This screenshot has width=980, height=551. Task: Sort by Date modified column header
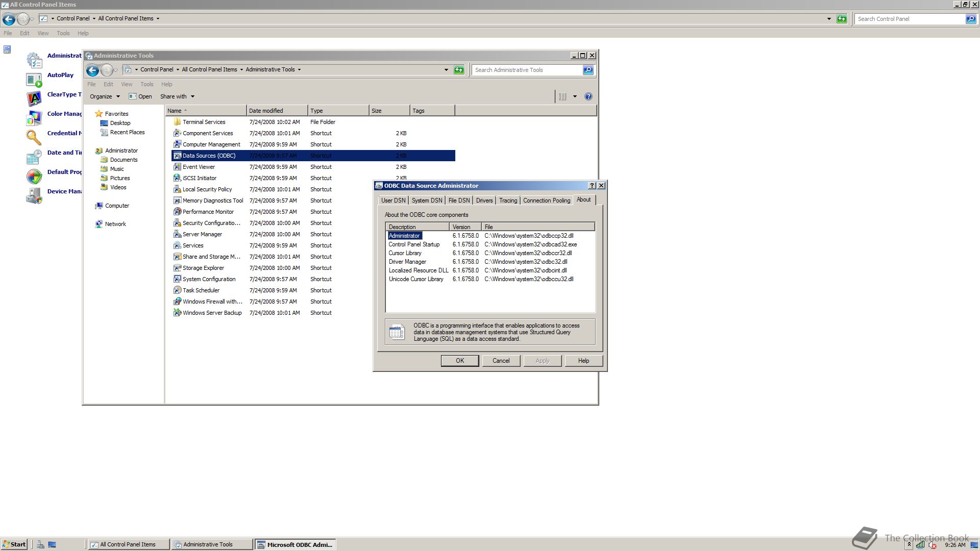point(277,111)
